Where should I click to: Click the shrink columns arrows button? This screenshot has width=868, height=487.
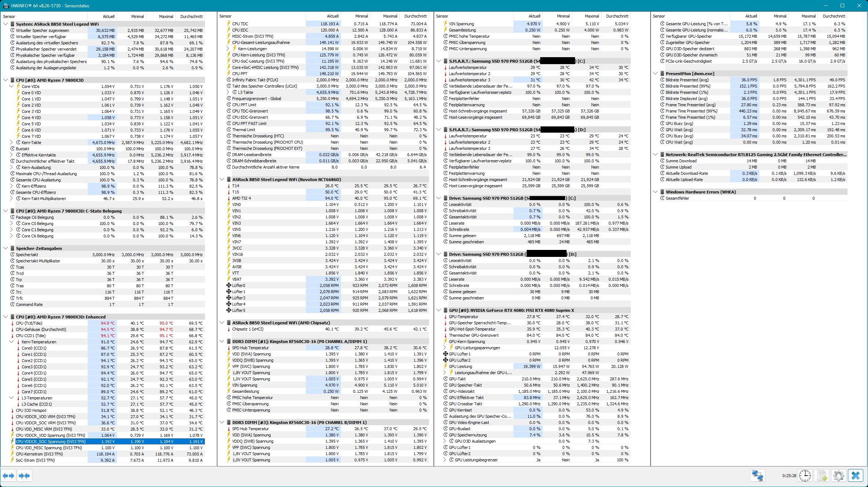pos(24,476)
